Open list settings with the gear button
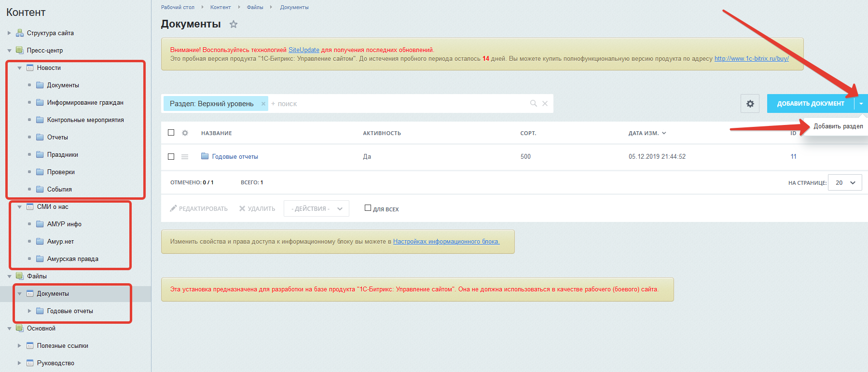This screenshot has width=868, height=372. click(x=750, y=104)
